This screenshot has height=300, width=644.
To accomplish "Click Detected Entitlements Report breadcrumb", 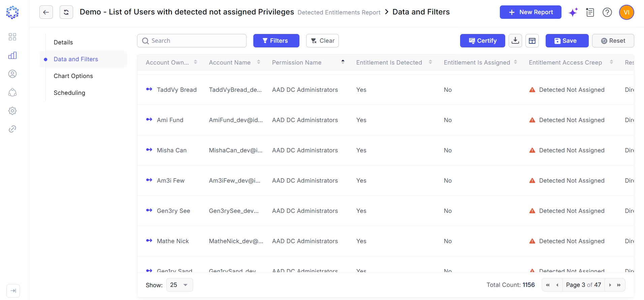I will tap(339, 12).
